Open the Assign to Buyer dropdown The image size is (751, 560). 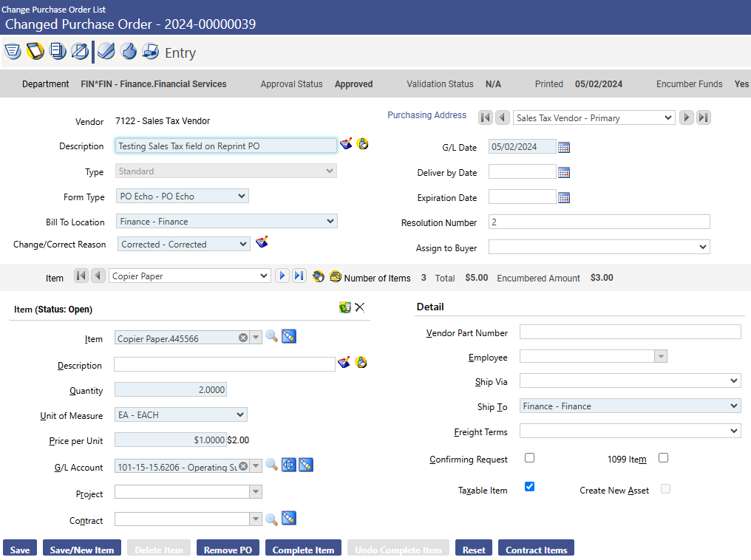[x=599, y=247]
